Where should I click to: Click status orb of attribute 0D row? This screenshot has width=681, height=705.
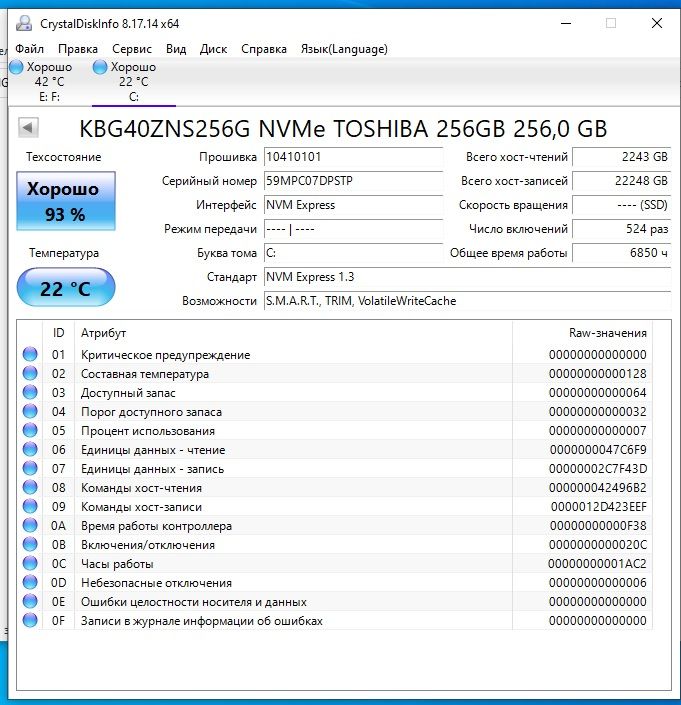30,582
